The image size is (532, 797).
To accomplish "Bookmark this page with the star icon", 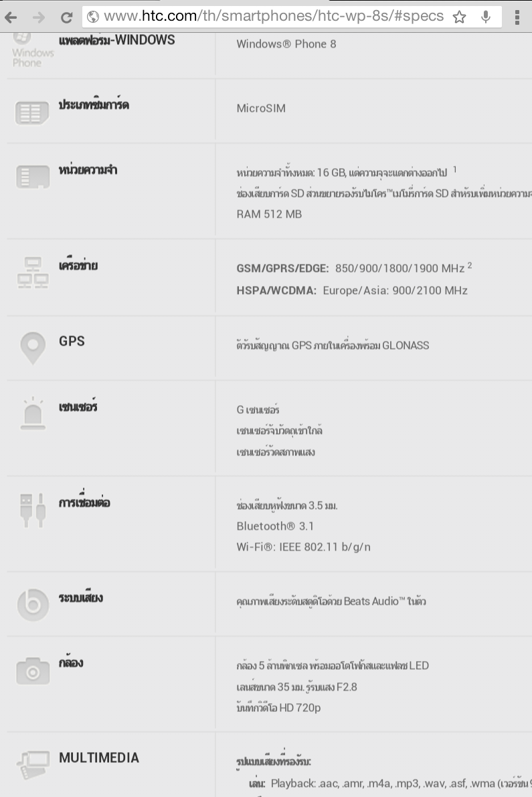I will pyautogui.click(x=460, y=17).
